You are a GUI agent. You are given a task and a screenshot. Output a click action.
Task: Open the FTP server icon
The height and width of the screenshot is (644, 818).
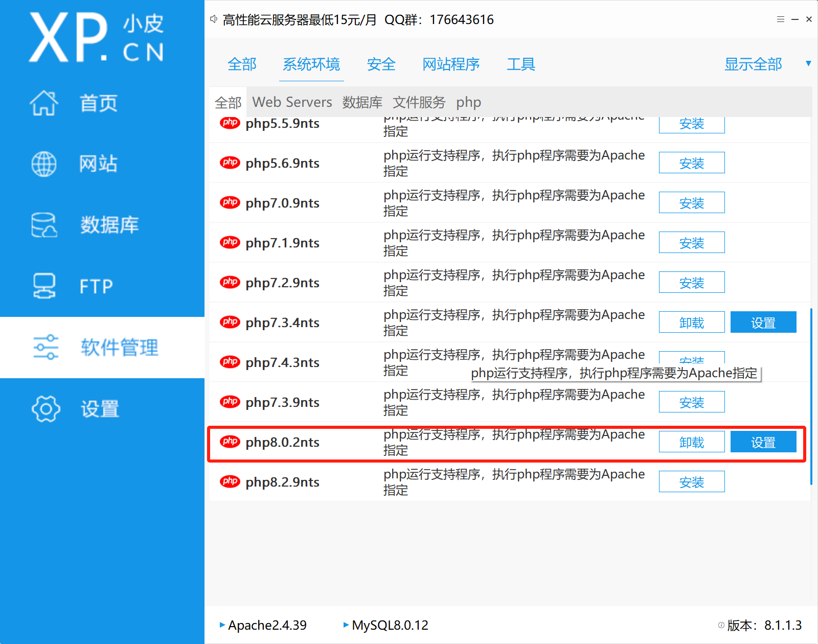point(44,286)
